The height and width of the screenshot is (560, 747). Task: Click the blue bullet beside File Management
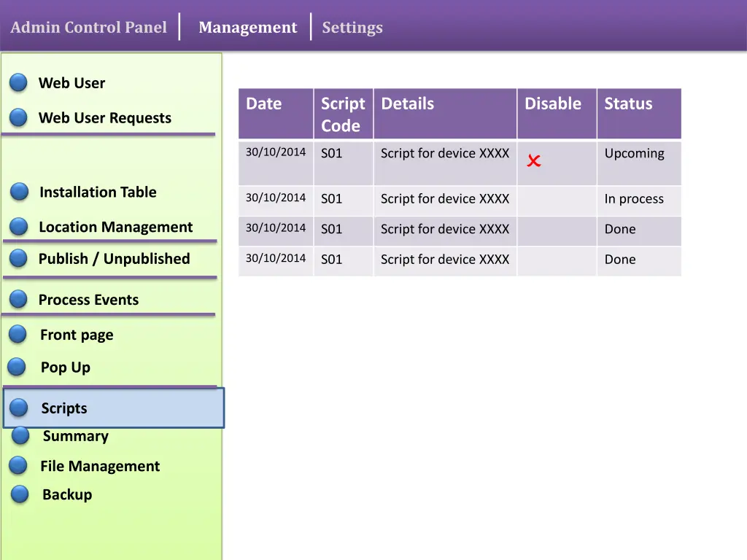tap(18, 465)
